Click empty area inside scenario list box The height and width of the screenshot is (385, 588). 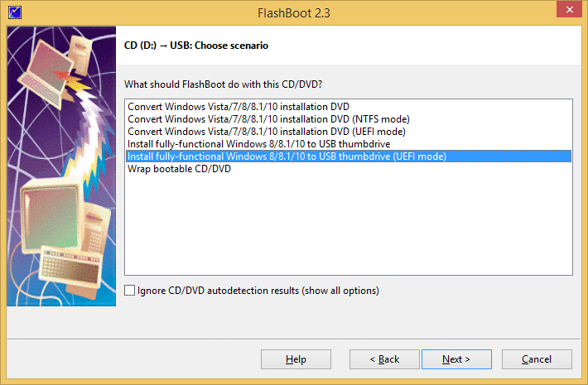tap(349, 225)
